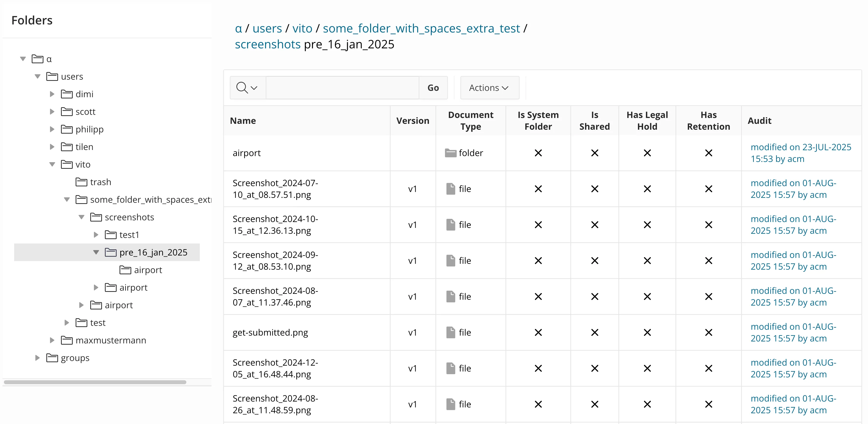
Task: Click the root α folder icon
Action: pos(37,59)
